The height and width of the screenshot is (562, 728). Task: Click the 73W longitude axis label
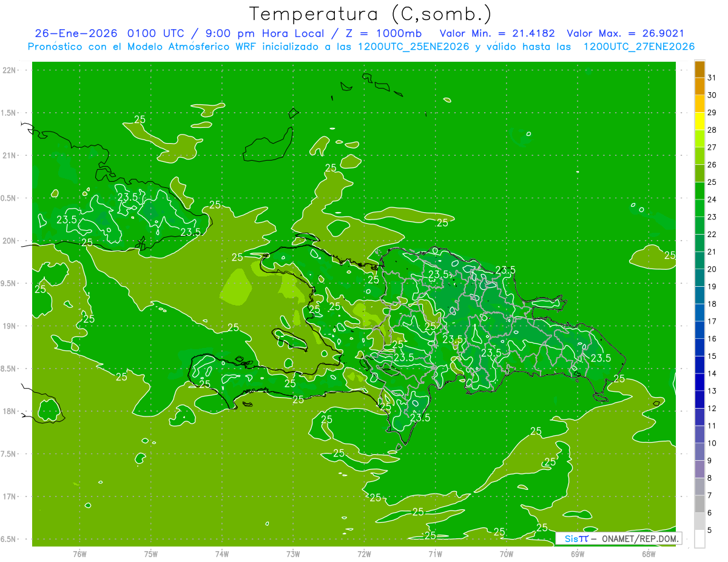[x=293, y=554]
